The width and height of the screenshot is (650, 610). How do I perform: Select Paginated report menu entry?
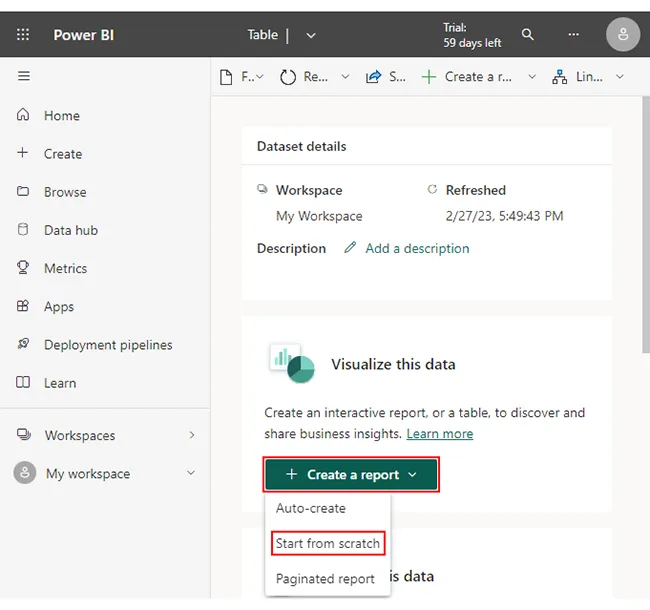click(x=325, y=579)
